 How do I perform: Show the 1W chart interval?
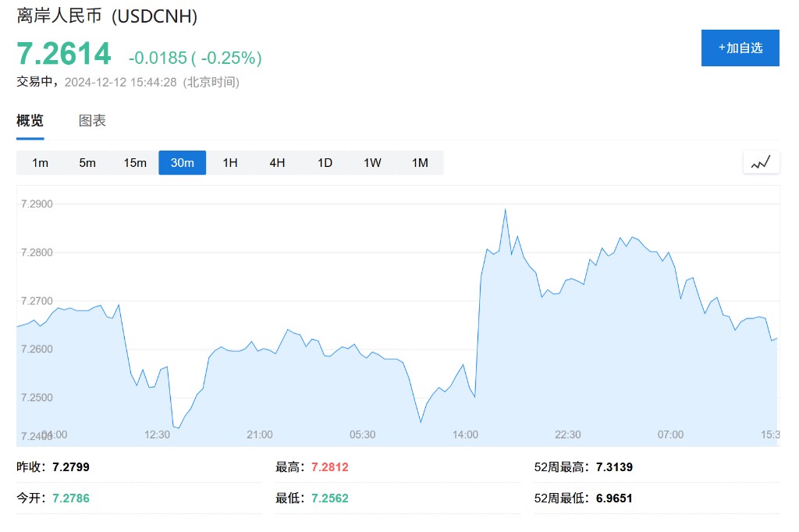pos(372,162)
